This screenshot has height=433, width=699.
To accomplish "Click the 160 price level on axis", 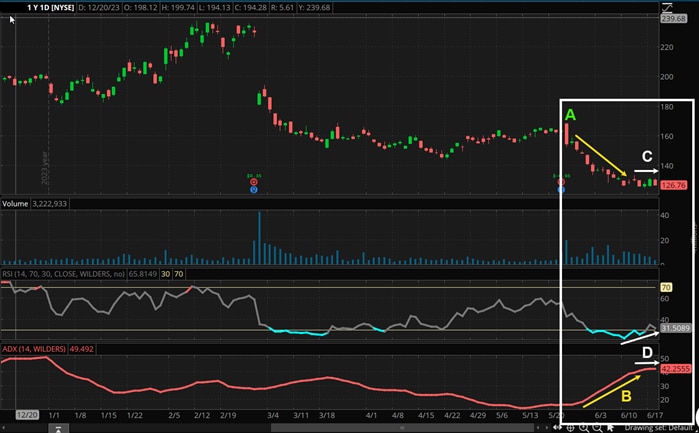I will 667,136.
